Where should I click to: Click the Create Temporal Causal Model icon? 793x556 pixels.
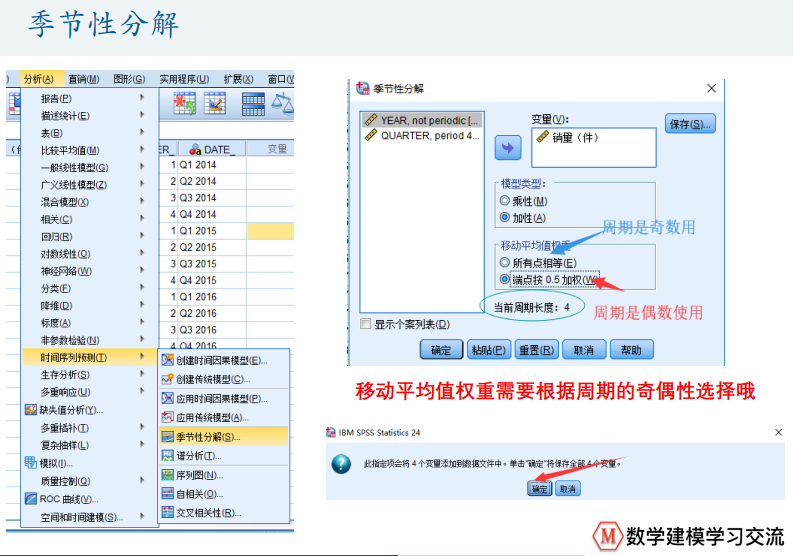(168, 360)
